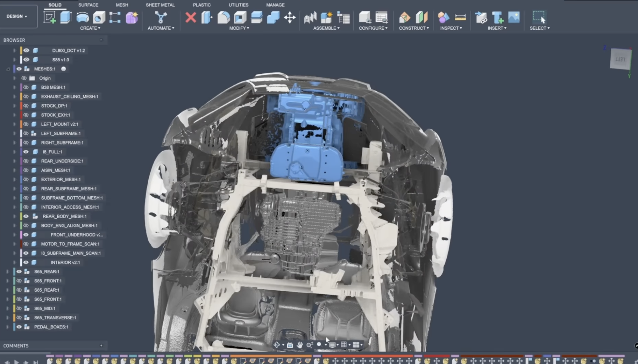
Task: Open the DESIGN workspace dropdown
Action: point(17,16)
